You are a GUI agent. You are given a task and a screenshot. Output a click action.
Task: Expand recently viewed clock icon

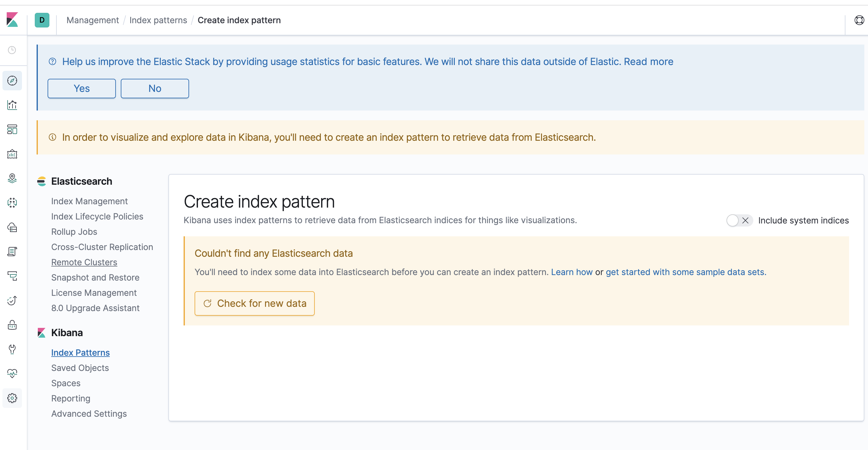point(12,50)
